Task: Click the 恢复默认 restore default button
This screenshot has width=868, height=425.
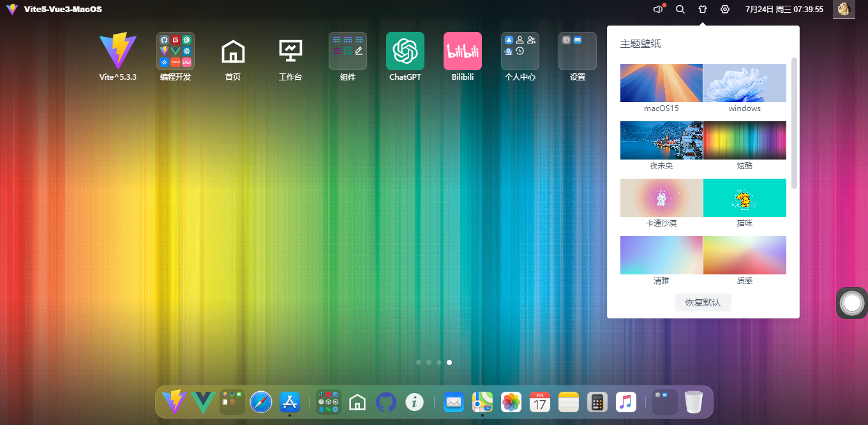Action: click(703, 302)
